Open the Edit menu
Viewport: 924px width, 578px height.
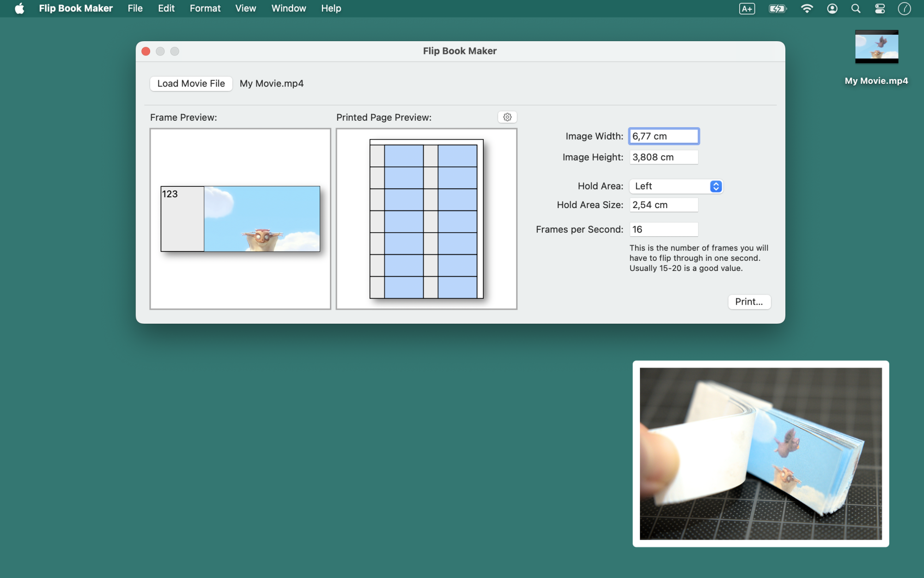point(166,8)
